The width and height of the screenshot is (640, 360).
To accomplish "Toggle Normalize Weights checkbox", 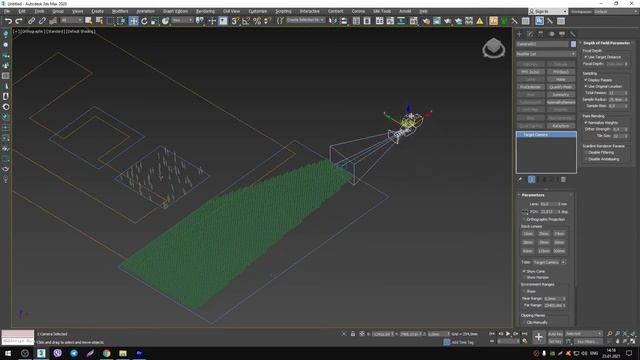I will [586, 122].
